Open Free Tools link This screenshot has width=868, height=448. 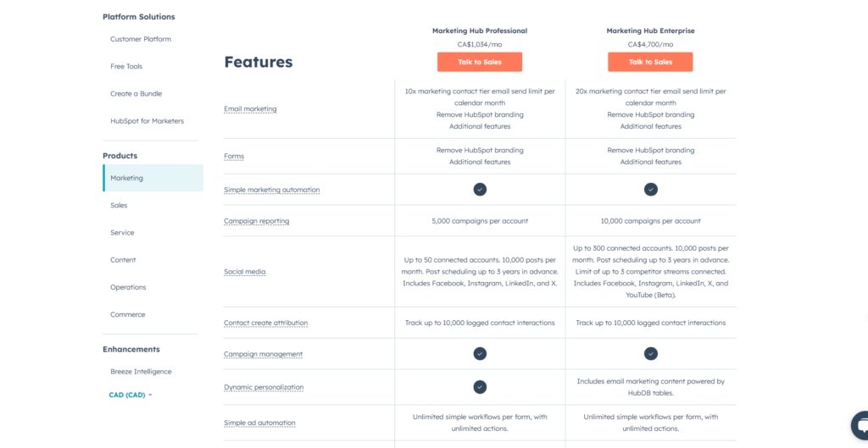click(126, 66)
